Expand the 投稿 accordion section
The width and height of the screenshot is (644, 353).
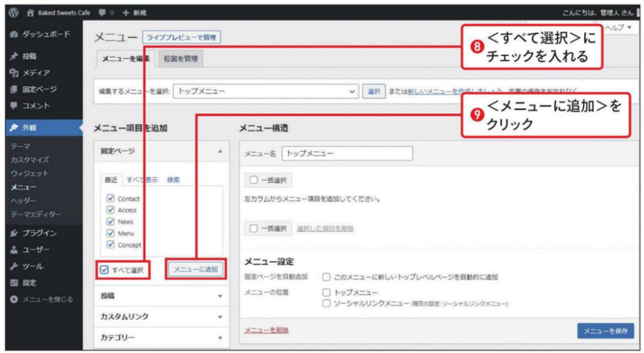coord(162,296)
